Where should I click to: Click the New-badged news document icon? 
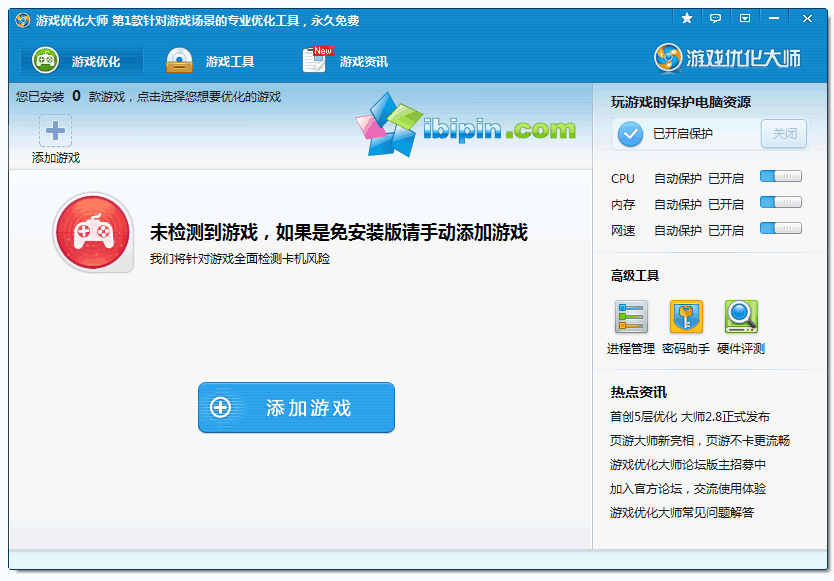coord(316,60)
